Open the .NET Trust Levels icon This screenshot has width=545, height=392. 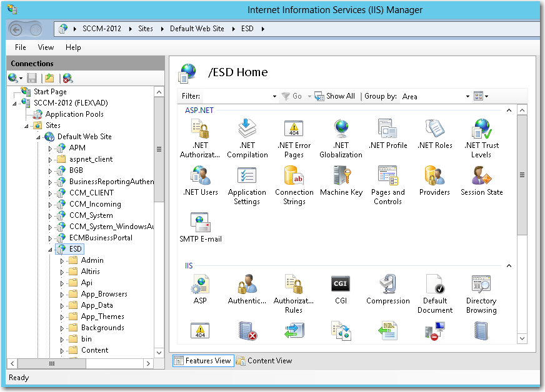pos(481,129)
